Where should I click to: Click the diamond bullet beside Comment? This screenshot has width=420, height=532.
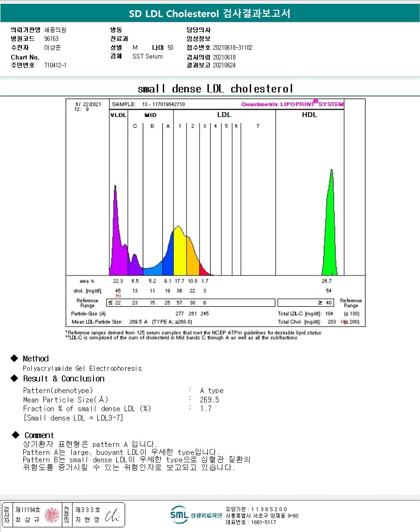click(15, 434)
